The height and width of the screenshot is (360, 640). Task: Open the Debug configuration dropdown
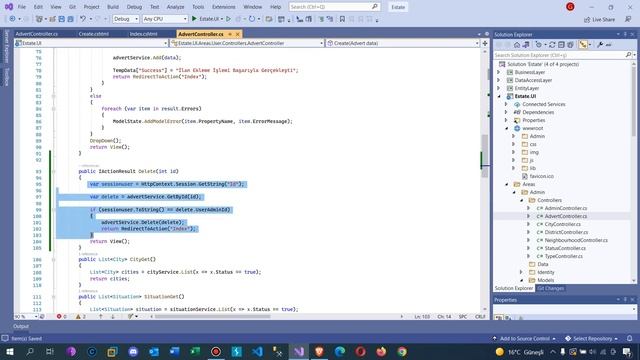[x=125, y=19]
